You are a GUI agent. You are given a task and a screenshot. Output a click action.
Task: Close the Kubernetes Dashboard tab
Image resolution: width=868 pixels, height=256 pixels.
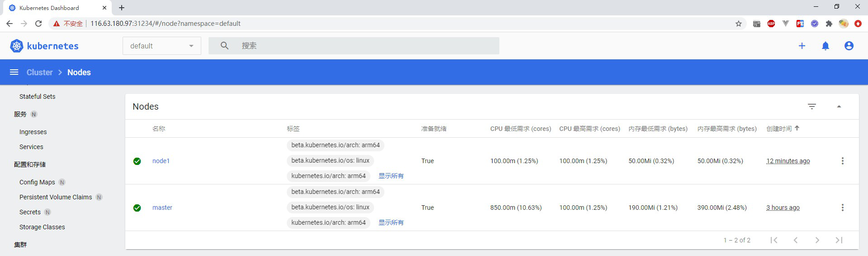(x=104, y=8)
